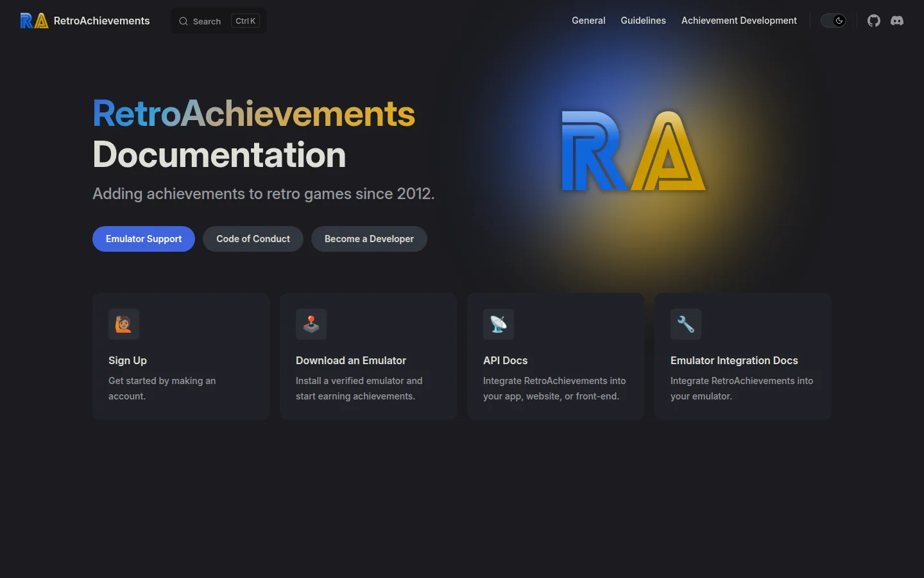Open Emulator Integration Docs card title
924x578 pixels.
[x=734, y=360]
